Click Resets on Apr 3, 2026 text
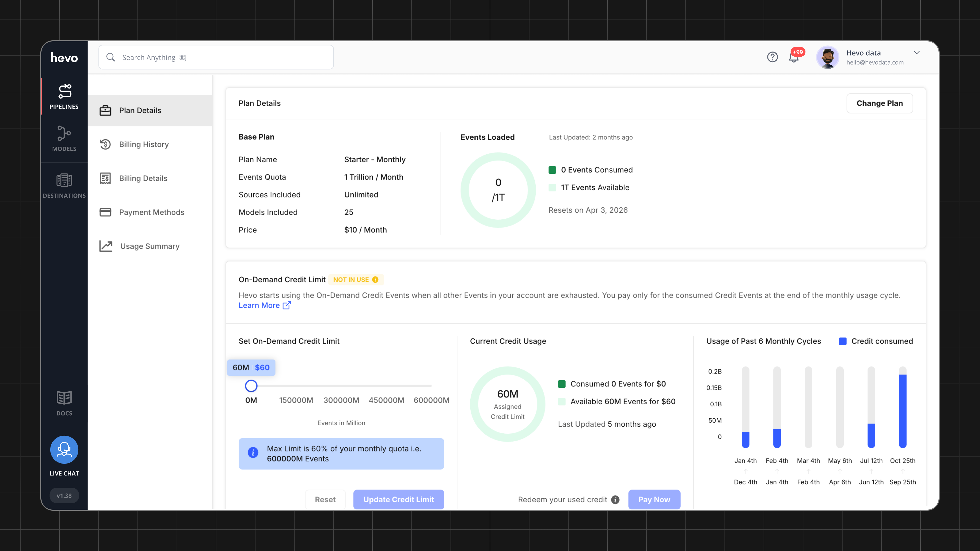The width and height of the screenshot is (980, 551). tap(588, 210)
